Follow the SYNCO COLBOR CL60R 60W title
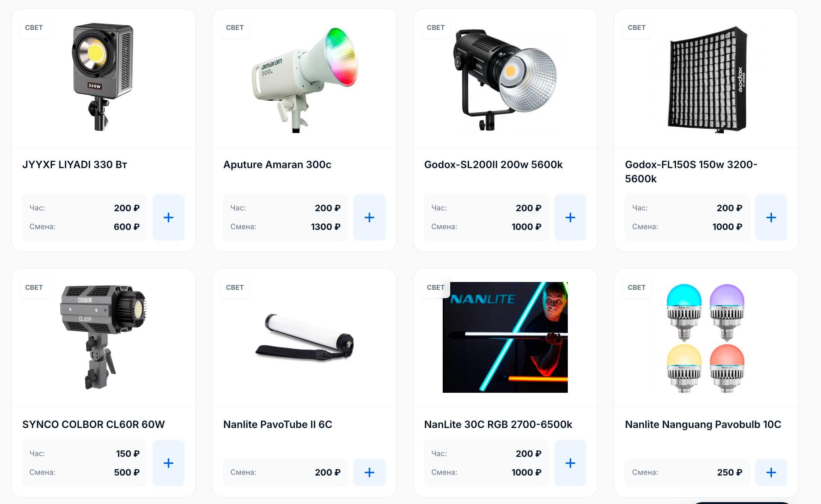Viewport: 821px width, 504px height. point(93,424)
